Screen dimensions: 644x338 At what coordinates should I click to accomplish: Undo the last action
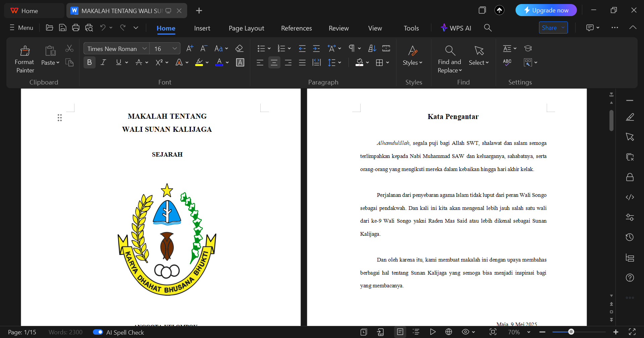103,27
